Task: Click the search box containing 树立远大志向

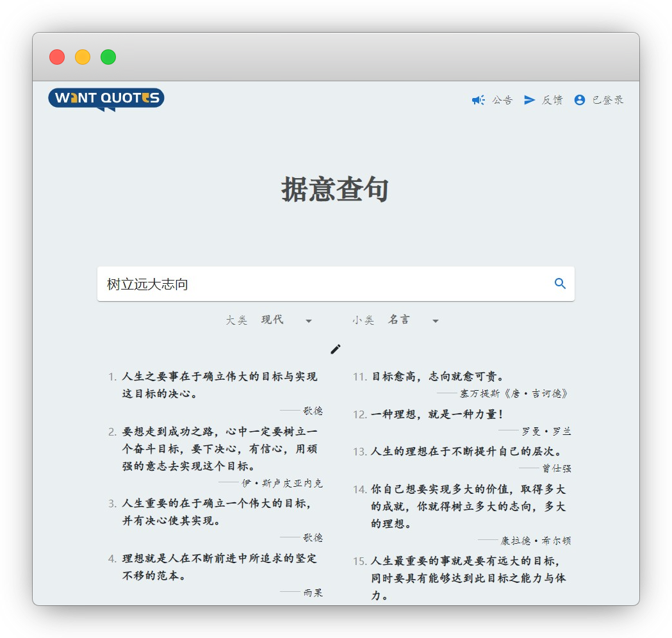Action: (256, 284)
